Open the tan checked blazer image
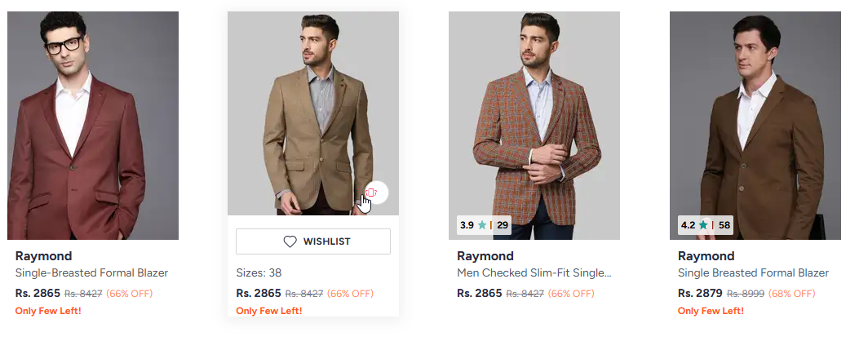The height and width of the screenshot is (341, 868). pos(313,106)
